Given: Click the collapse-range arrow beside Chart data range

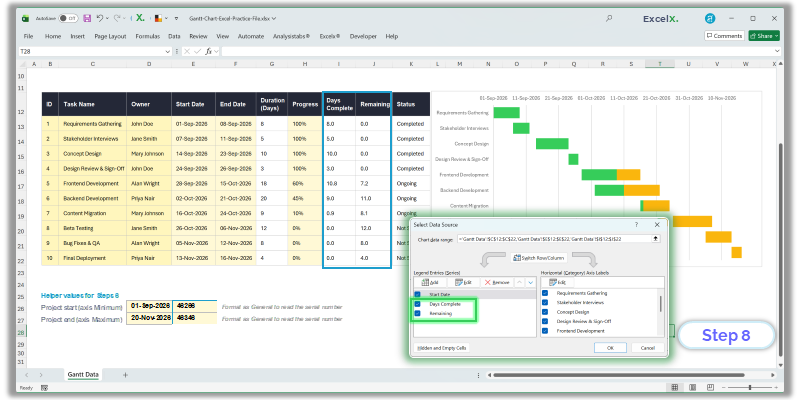Looking at the screenshot, I should click(x=656, y=238).
